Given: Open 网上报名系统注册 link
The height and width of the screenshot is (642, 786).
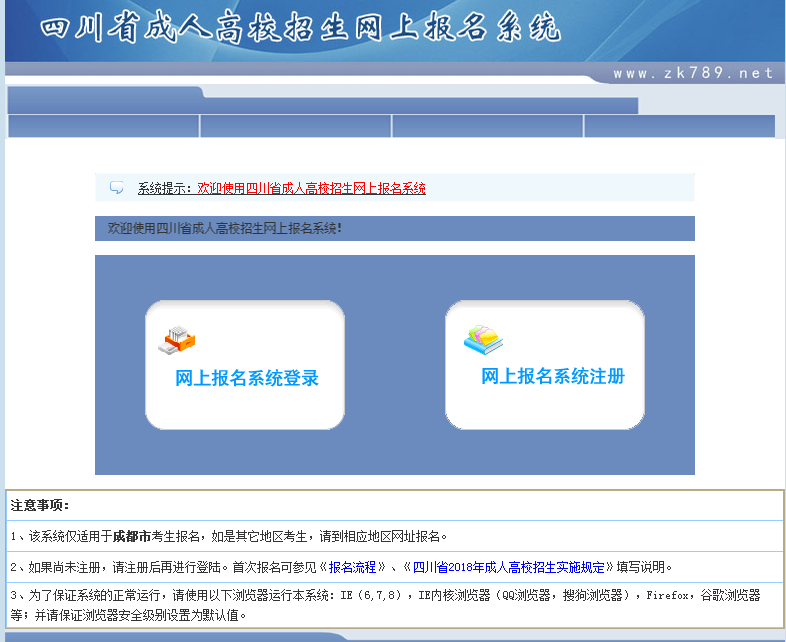Looking at the screenshot, I should pyautogui.click(x=553, y=376).
